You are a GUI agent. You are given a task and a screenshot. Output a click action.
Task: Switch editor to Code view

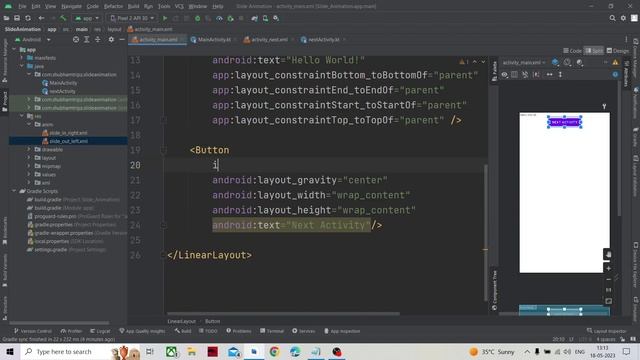[x=572, y=51]
